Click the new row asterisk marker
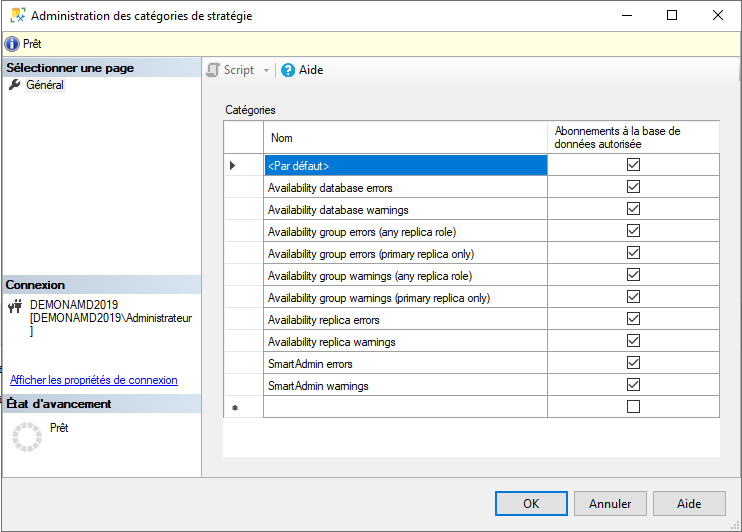The width and height of the screenshot is (742, 532). tap(233, 408)
